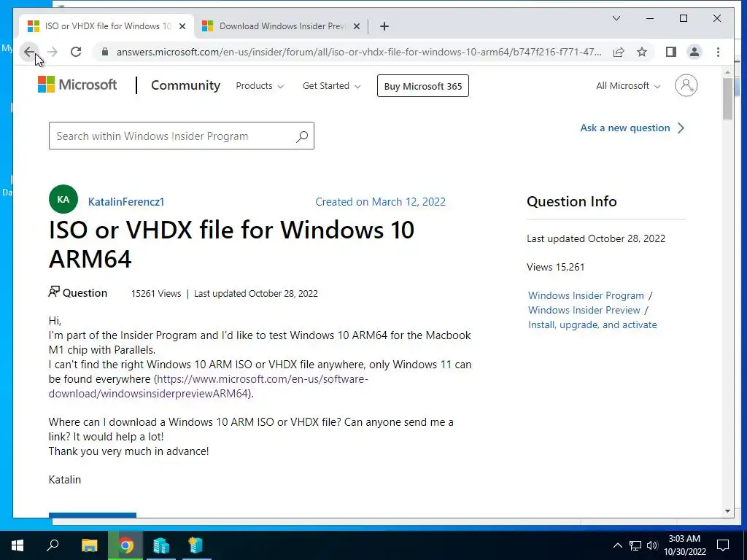The image size is (747, 560).
Task: Go back using Chrome's back arrow
Action: pos(29,52)
